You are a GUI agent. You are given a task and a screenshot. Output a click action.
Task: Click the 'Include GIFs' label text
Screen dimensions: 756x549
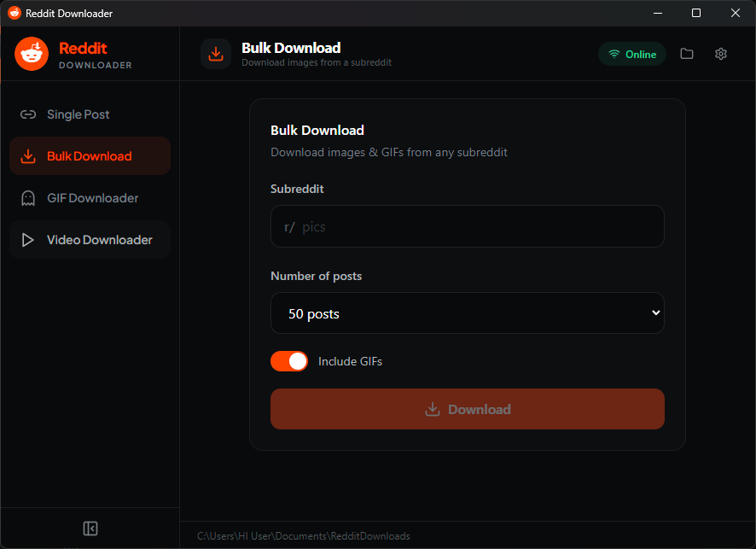[x=350, y=361]
